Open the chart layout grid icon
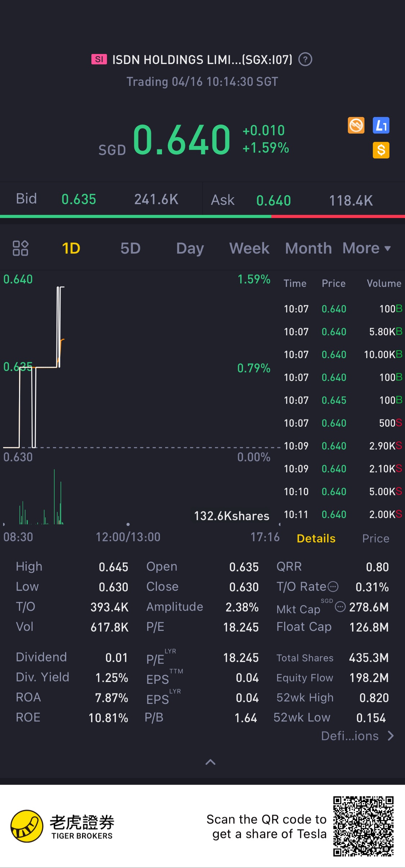The height and width of the screenshot is (868, 405). click(x=21, y=248)
